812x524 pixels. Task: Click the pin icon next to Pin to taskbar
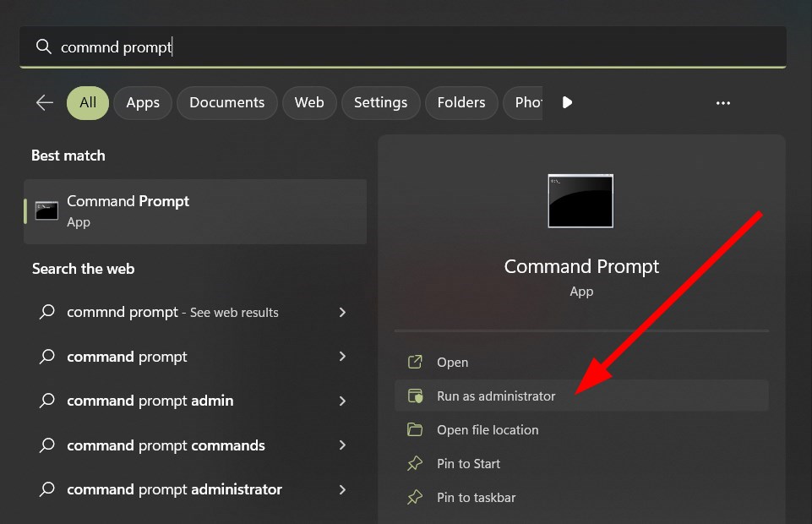pyautogui.click(x=415, y=498)
